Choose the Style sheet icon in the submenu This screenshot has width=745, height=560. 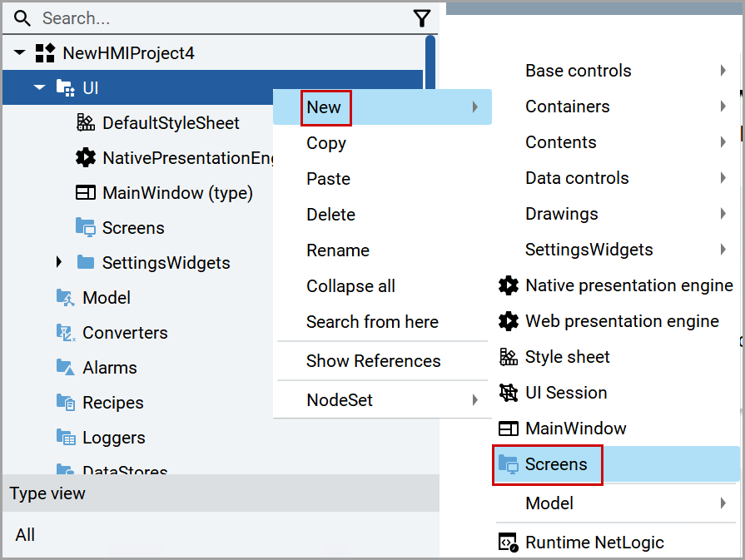tap(509, 356)
